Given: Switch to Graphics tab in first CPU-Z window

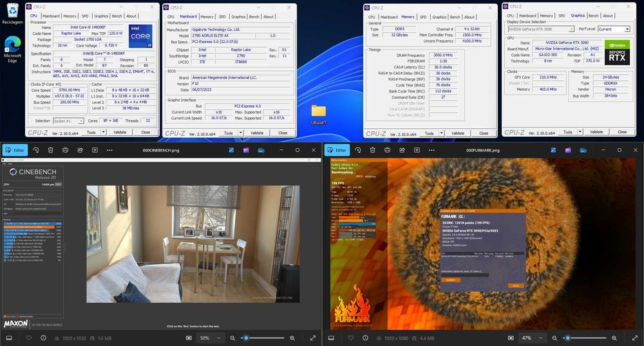Looking at the screenshot, I should tap(101, 16).
